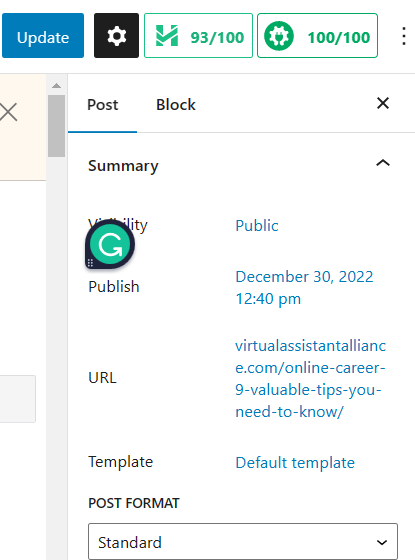Close the settings sidebar panel
Viewport: 415px width, 560px height.
[383, 104]
